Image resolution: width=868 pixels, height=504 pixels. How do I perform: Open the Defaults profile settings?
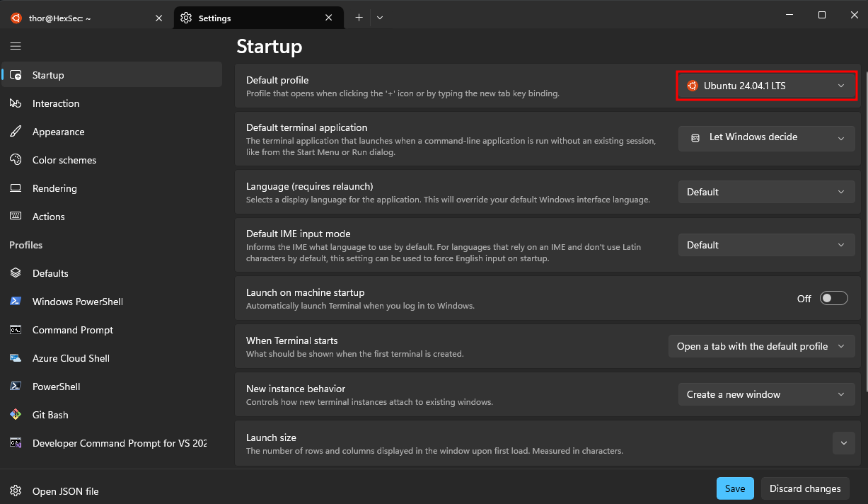click(112, 273)
